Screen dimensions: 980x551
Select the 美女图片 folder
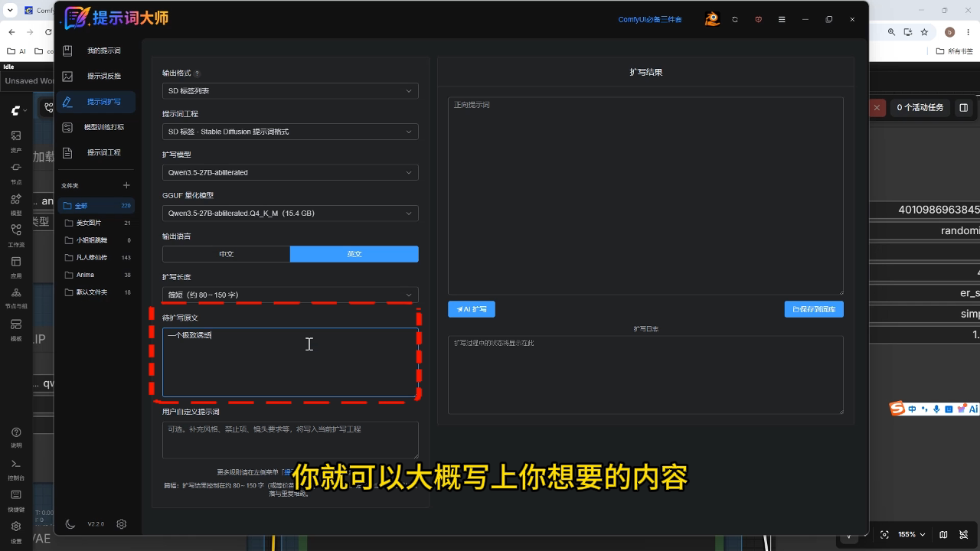click(x=96, y=223)
